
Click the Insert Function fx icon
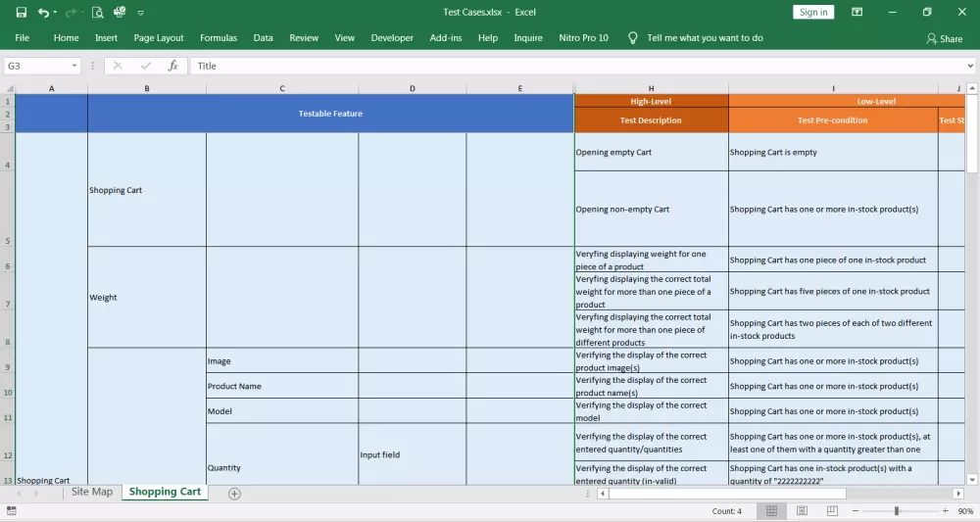[172, 66]
